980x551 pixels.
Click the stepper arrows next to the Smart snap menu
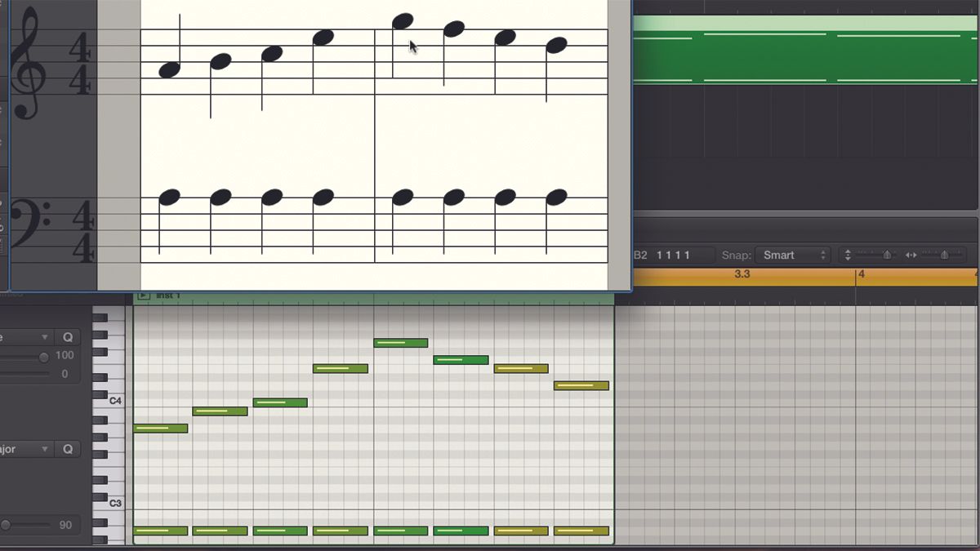click(x=824, y=255)
